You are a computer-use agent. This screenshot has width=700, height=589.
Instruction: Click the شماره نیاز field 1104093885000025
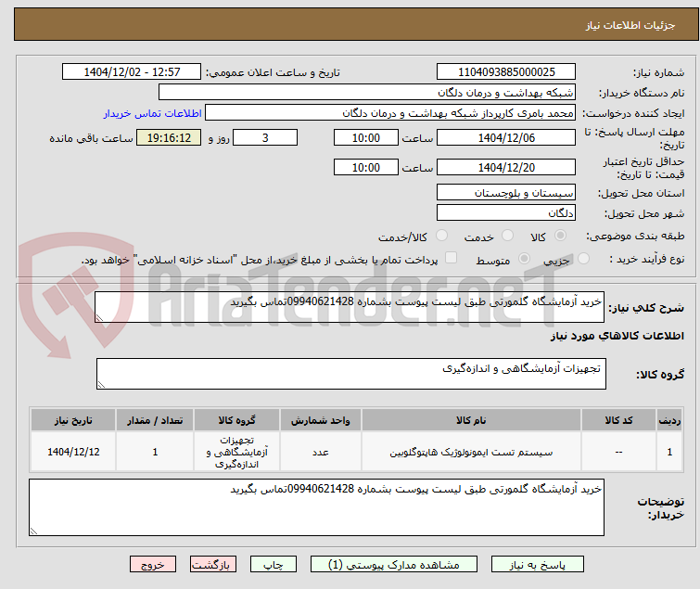click(x=506, y=72)
